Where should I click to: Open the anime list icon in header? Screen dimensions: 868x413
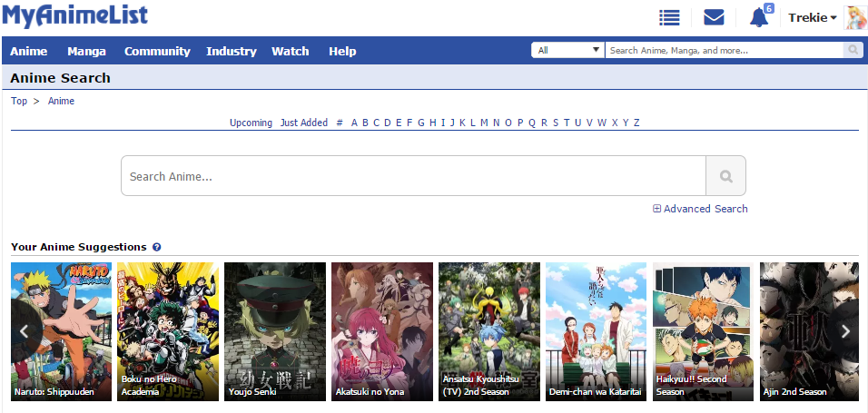pyautogui.click(x=669, y=18)
